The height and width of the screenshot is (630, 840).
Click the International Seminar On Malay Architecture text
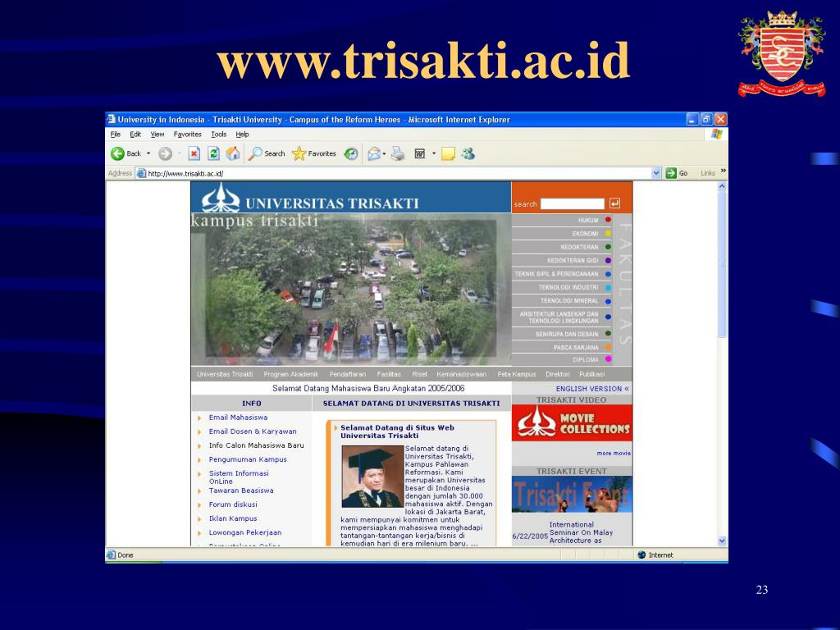coord(581,532)
